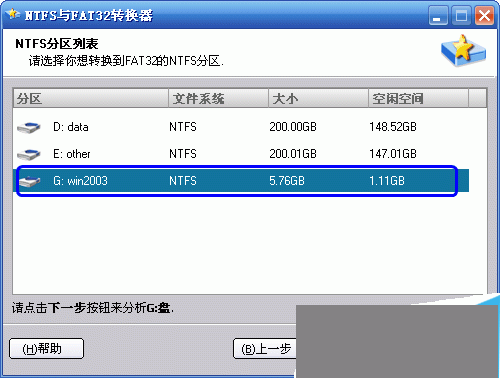Click NTFS file system in G: row
500x378 pixels.
click(x=183, y=181)
